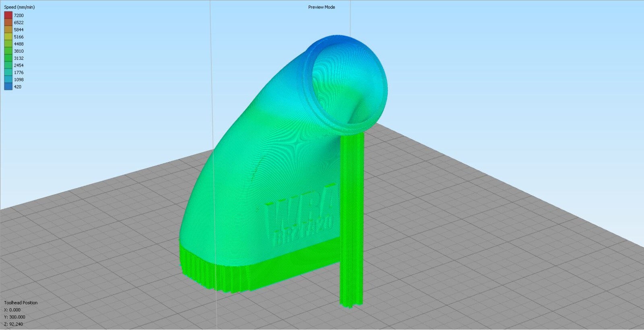Click the 6522 speed legend color swatch
This screenshot has width=644, height=330.
tap(8, 23)
